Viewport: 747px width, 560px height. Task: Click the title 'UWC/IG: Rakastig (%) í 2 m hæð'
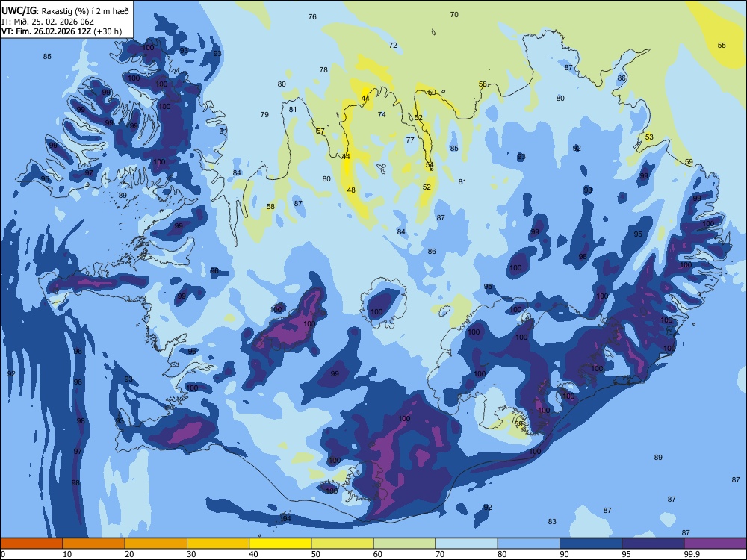point(65,11)
